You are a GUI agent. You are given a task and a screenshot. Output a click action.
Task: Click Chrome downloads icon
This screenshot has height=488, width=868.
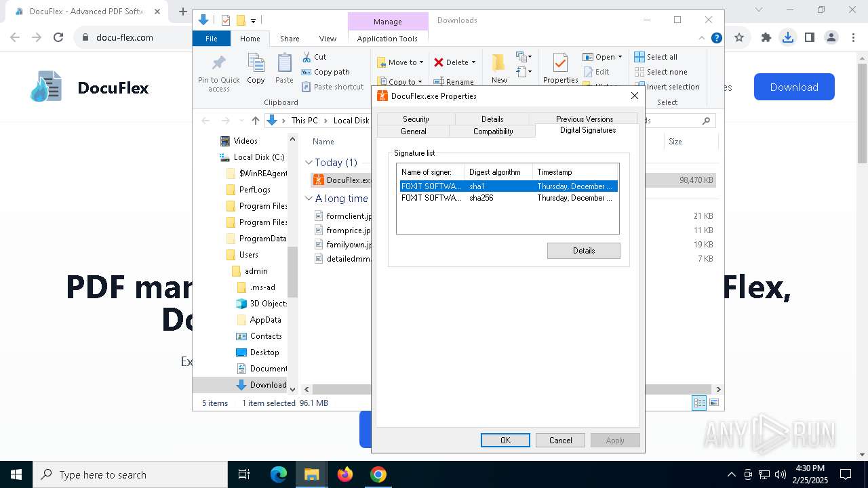pyautogui.click(x=787, y=38)
